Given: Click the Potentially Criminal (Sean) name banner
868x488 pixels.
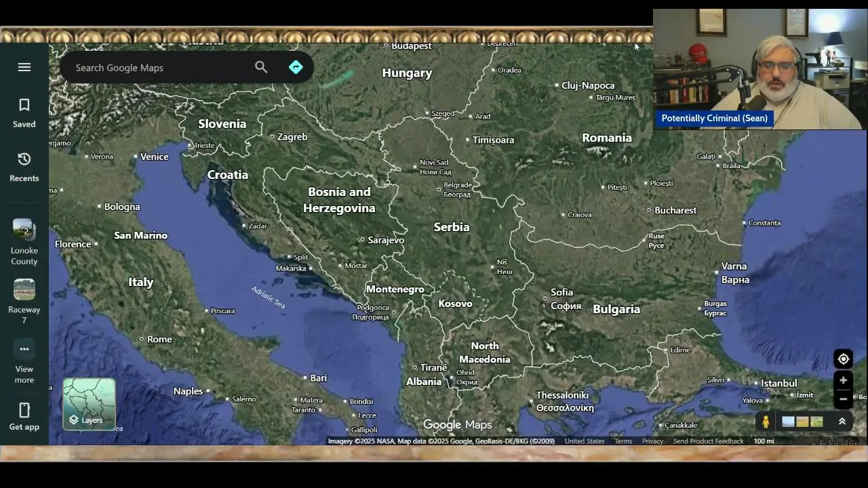Looking at the screenshot, I should [x=714, y=118].
